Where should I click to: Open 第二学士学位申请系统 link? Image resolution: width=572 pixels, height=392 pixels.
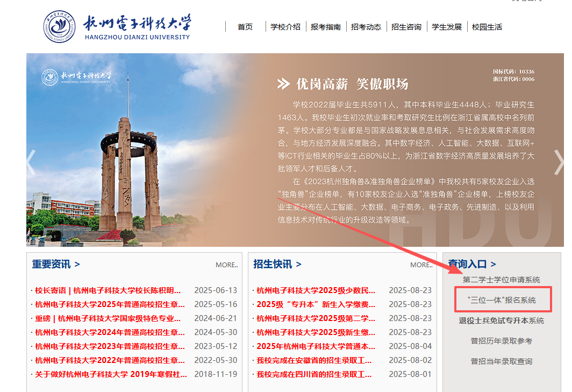coord(501,280)
